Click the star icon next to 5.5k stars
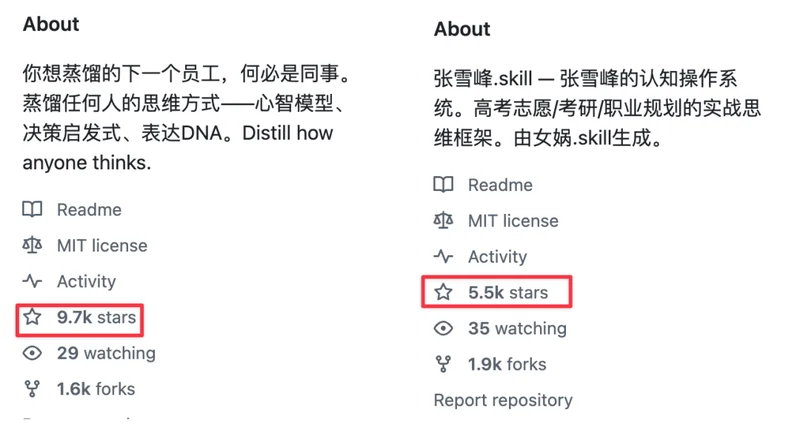The height and width of the screenshot is (424, 800). coord(443,293)
